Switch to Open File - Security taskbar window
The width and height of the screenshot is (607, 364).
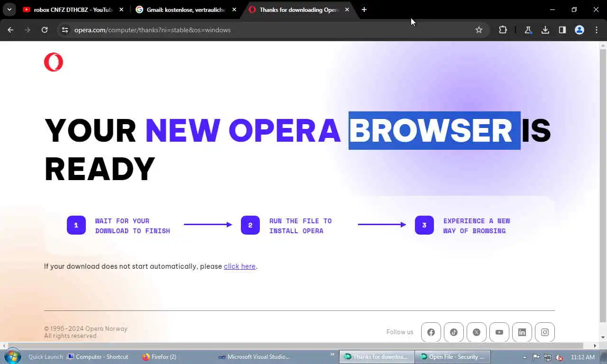[452, 357]
